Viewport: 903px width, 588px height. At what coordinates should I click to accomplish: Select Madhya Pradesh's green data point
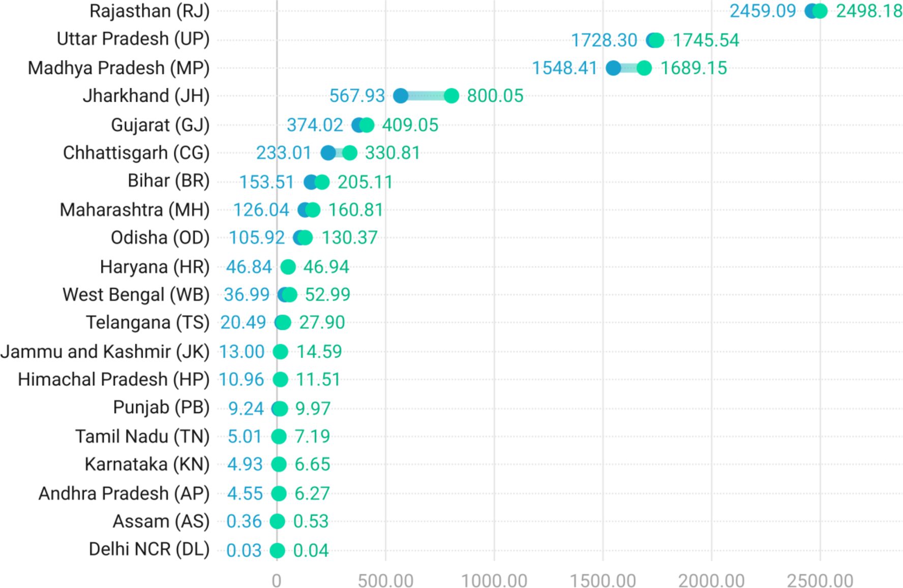pyautogui.click(x=644, y=68)
